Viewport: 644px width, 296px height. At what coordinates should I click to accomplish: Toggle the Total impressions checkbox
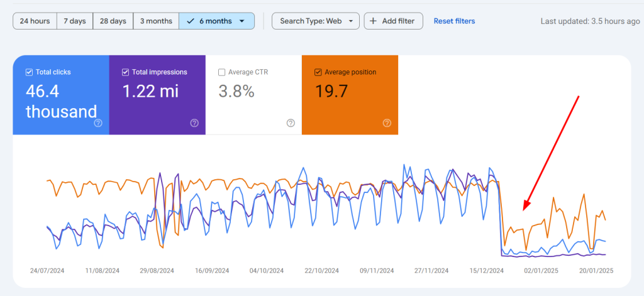click(x=125, y=72)
